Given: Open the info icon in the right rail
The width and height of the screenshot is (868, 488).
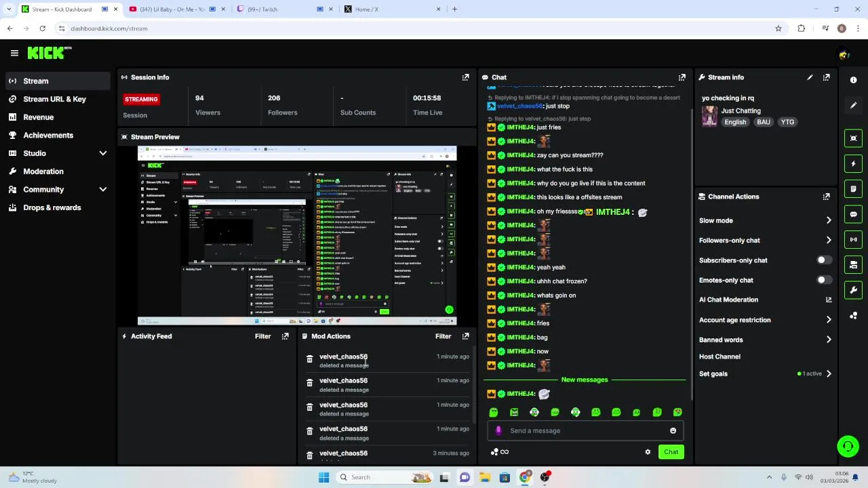Looking at the screenshot, I should point(853,80).
